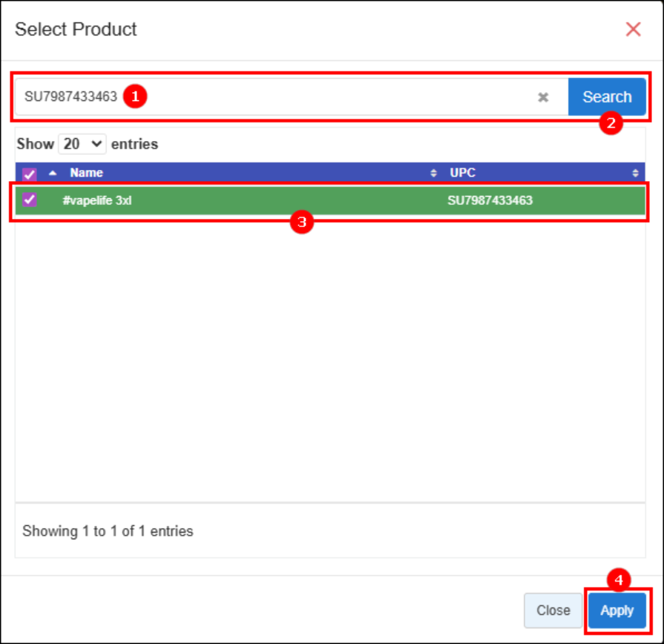Image resolution: width=664 pixels, height=644 pixels.
Task: Click the sort arrows on the UPC column
Action: pyautogui.click(x=636, y=173)
